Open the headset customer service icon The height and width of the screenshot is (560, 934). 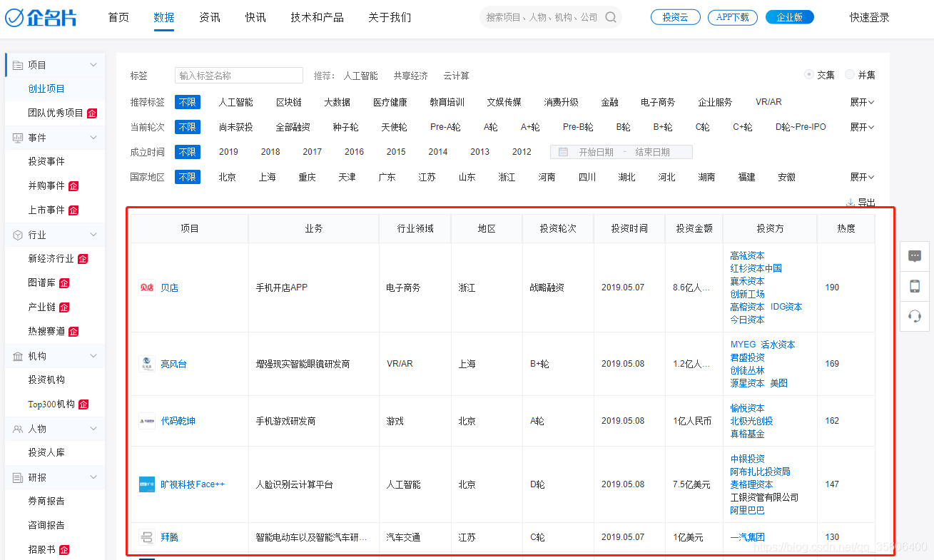(x=915, y=317)
